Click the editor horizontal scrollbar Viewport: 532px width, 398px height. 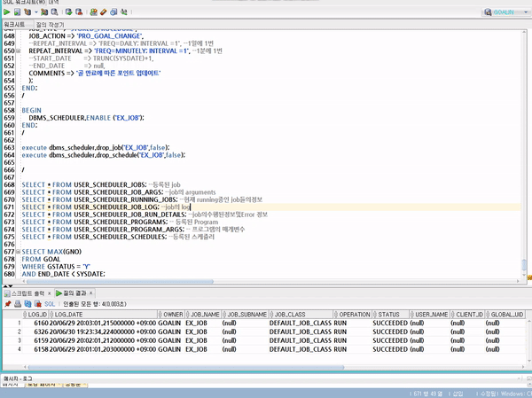[120, 281]
